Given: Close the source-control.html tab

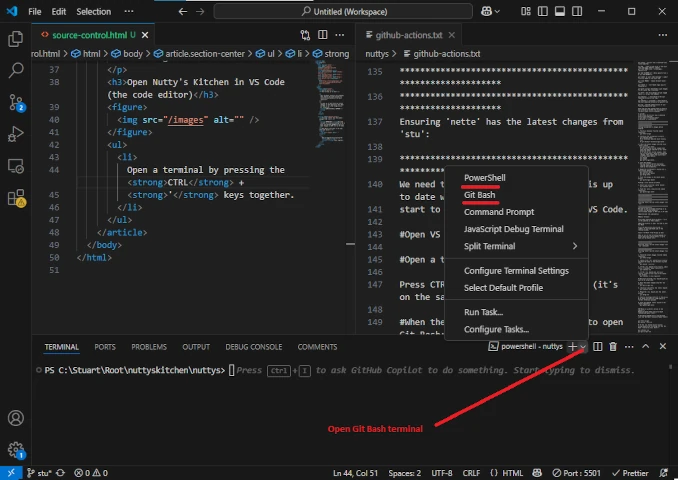Looking at the screenshot, I should point(145,35).
